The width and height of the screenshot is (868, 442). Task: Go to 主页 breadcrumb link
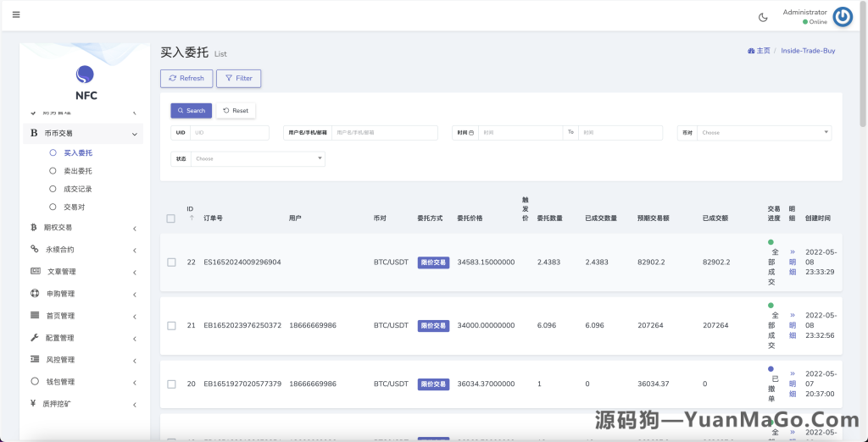(x=759, y=51)
